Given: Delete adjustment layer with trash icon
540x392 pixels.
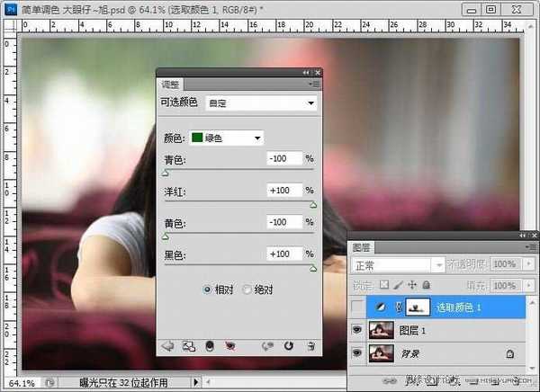Looking at the screenshot, I should click(x=311, y=345).
